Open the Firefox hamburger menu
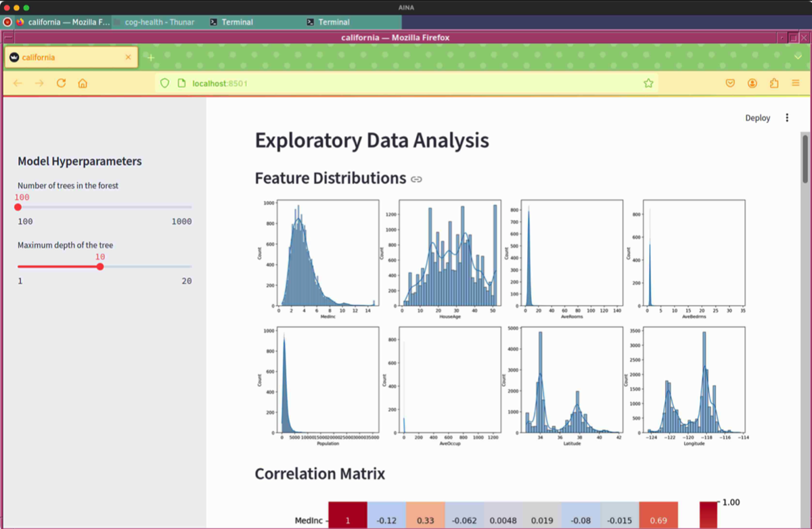812x529 pixels. click(796, 83)
